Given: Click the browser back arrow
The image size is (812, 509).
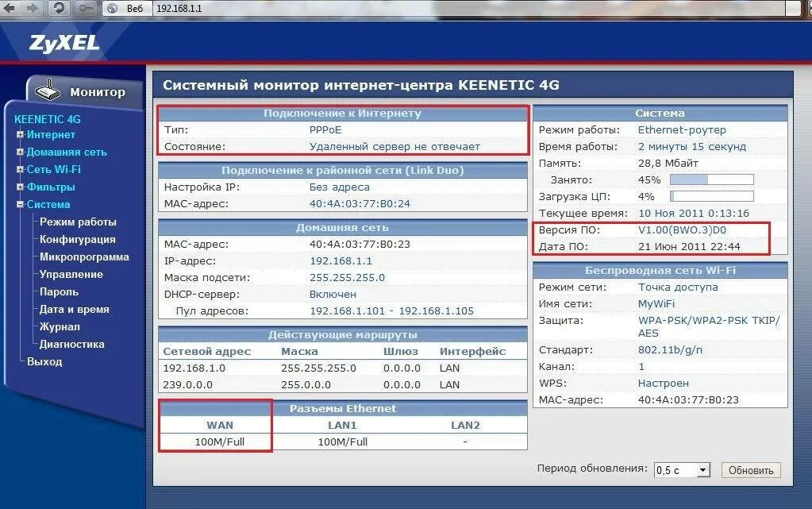Looking at the screenshot, I should pyautogui.click(x=9, y=8).
